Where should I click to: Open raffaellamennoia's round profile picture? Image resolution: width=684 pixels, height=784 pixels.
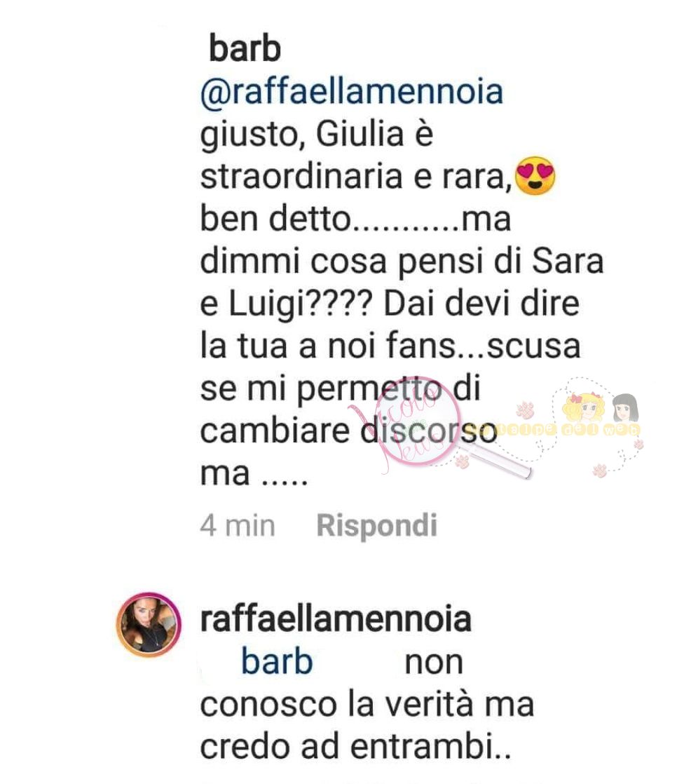coord(149,625)
